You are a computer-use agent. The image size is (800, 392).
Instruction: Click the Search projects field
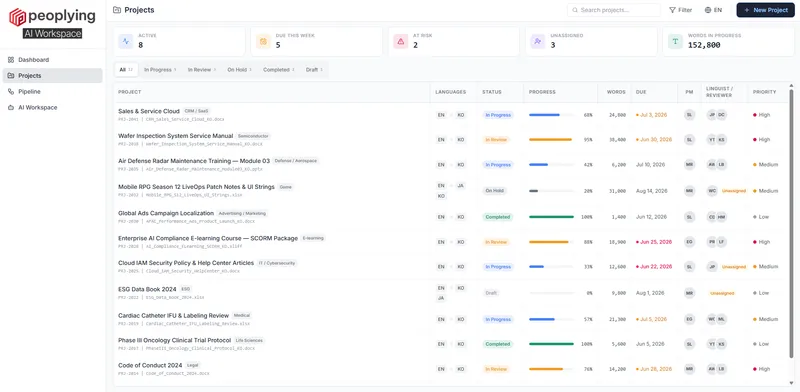(x=614, y=10)
